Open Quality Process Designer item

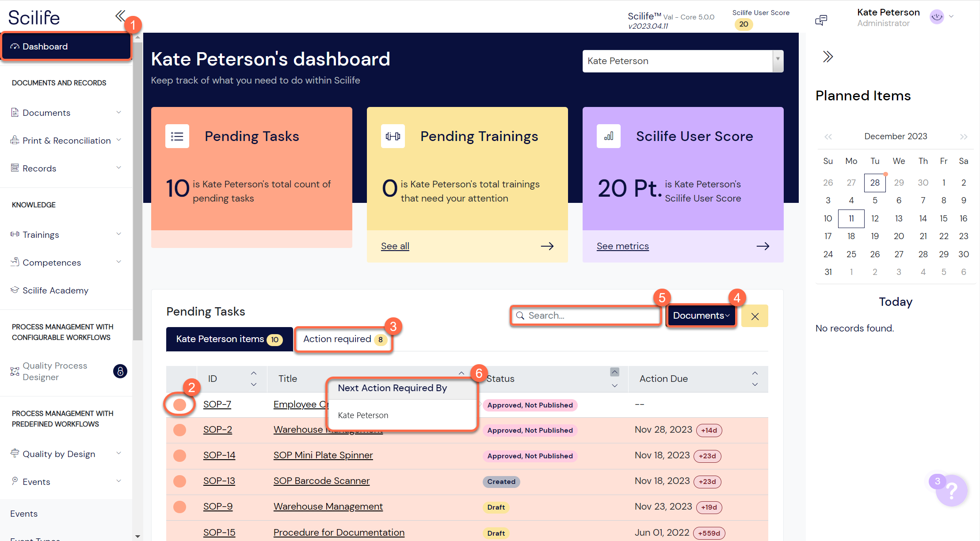(x=55, y=371)
